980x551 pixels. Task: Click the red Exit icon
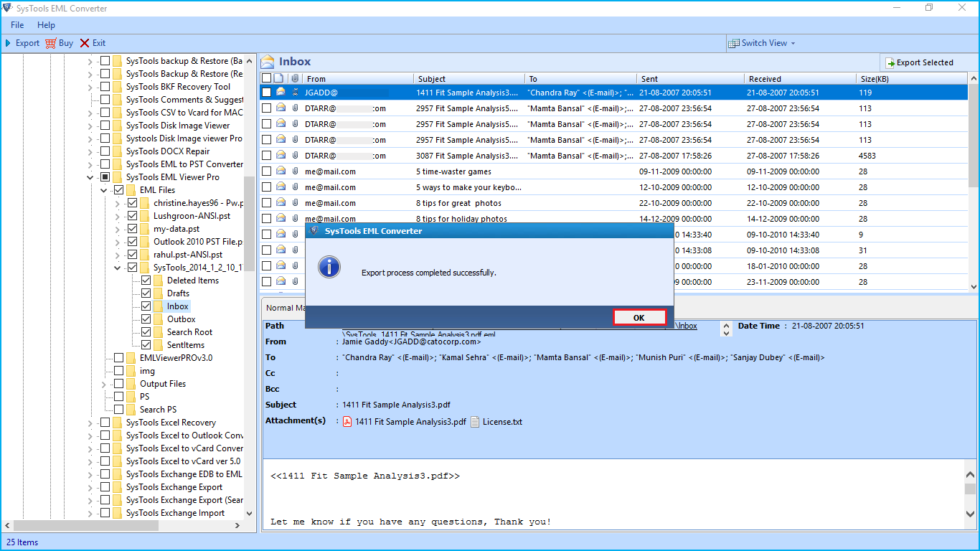(85, 43)
